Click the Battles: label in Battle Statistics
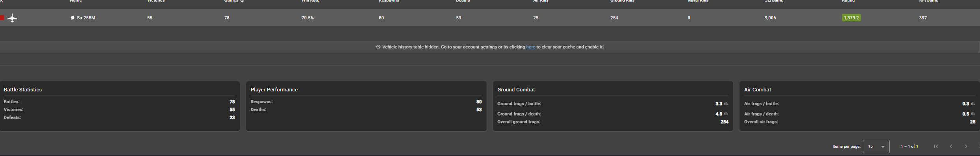Image resolution: width=980 pixels, height=156 pixels. pos(11,102)
